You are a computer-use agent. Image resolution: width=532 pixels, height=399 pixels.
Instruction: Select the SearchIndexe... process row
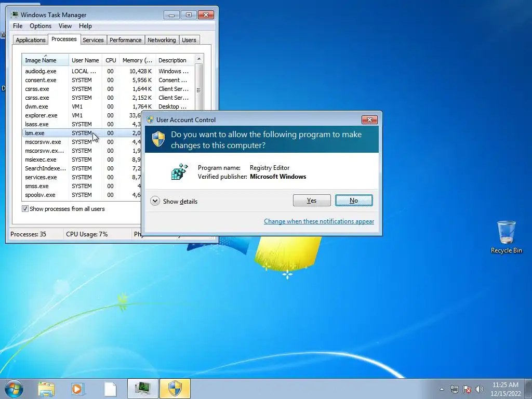(x=82, y=168)
